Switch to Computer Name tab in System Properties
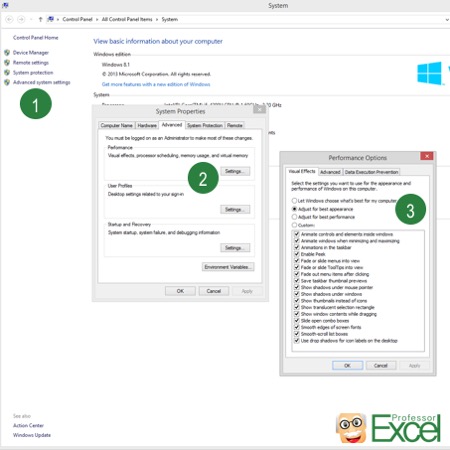Screen dimensions: 450x450 point(117,125)
